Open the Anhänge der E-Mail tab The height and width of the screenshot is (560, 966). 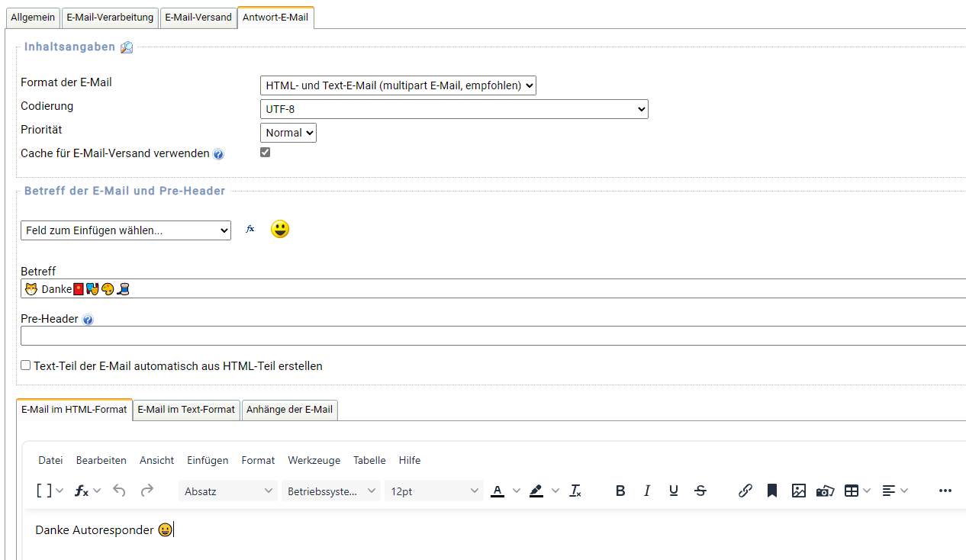(x=289, y=410)
